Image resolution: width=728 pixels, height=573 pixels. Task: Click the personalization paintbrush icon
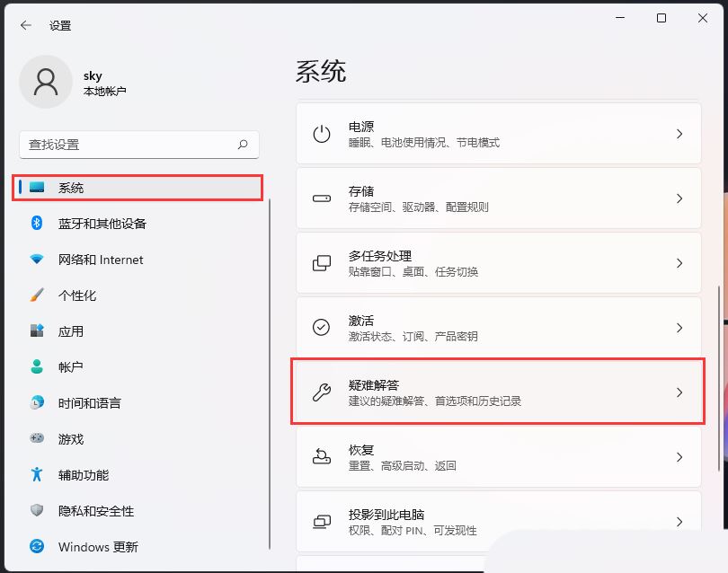click(37, 295)
